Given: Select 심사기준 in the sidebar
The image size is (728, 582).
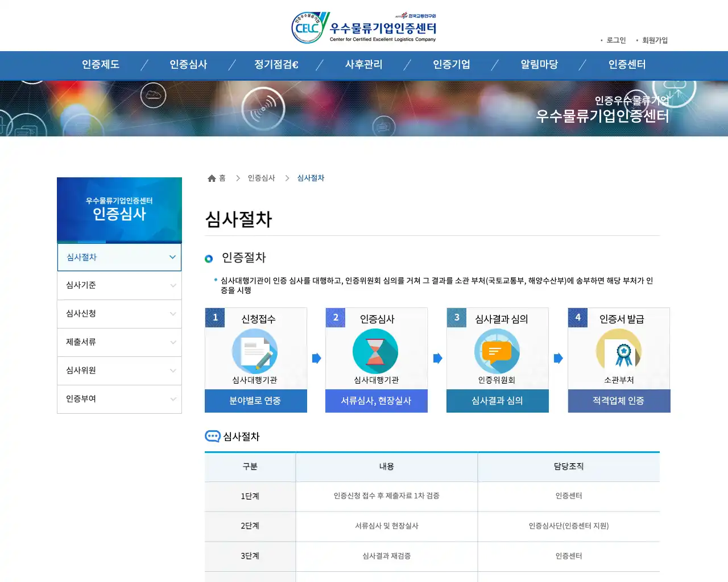Looking at the screenshot, I should (119, 285).
